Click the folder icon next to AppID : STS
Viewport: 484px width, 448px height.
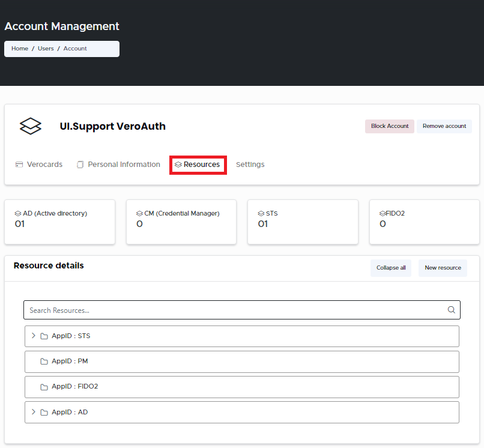tap(43, 336)
